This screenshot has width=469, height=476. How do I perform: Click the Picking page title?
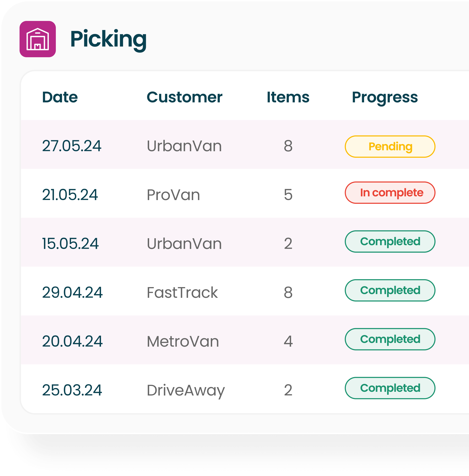(108, 39)
